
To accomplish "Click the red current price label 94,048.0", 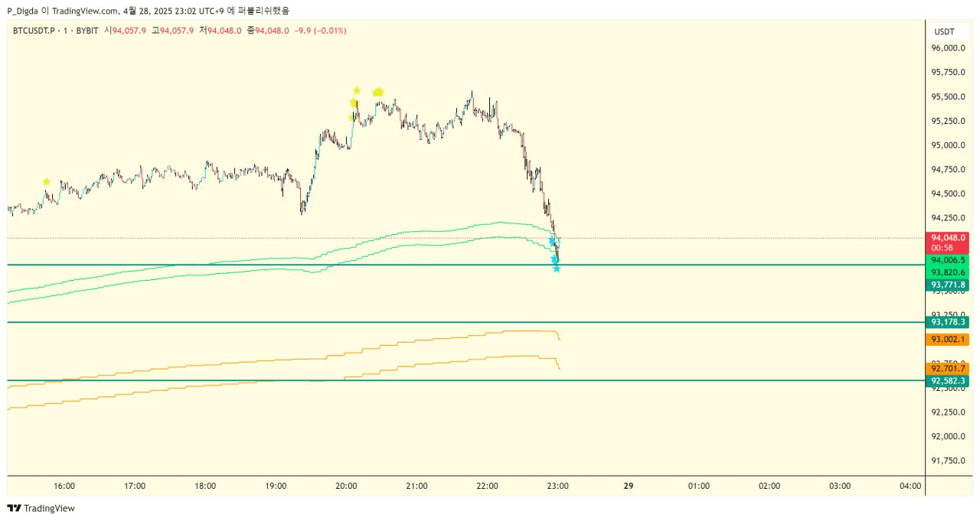I will click(x=947, y=238).
